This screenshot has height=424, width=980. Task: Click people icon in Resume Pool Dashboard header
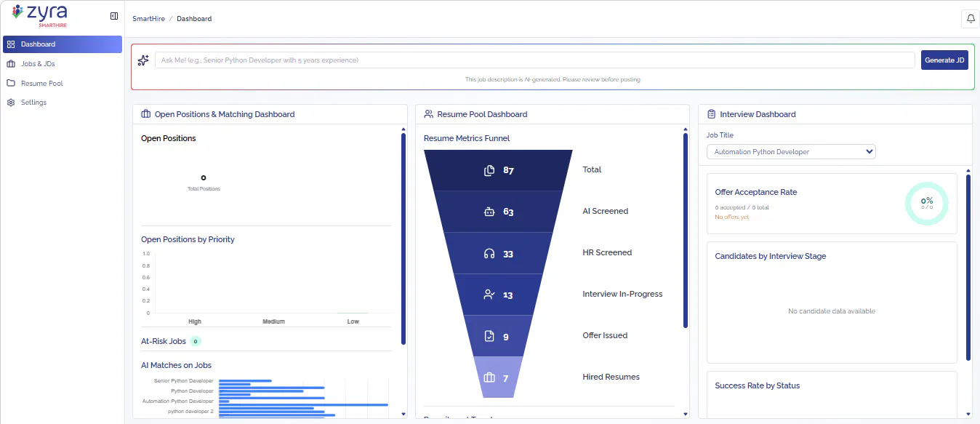(429, 114)
